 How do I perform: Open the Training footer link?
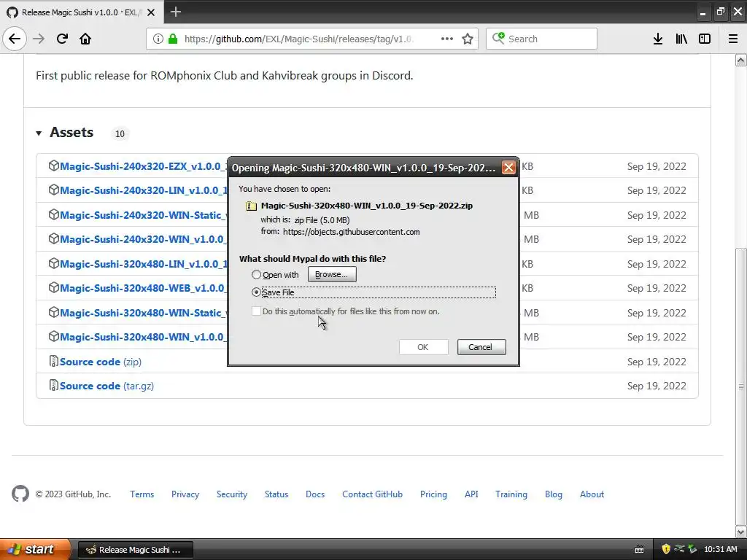click(x=511, y=494)
